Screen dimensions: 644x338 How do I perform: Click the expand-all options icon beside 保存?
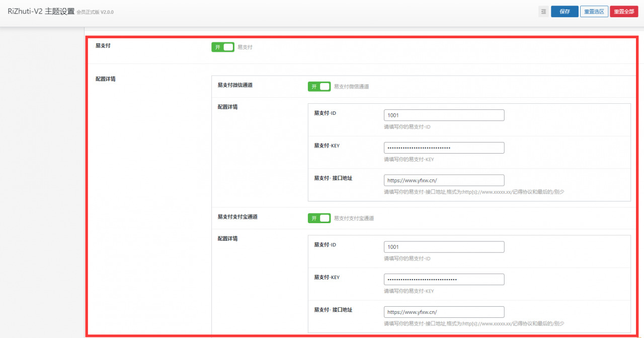(543, 12)
